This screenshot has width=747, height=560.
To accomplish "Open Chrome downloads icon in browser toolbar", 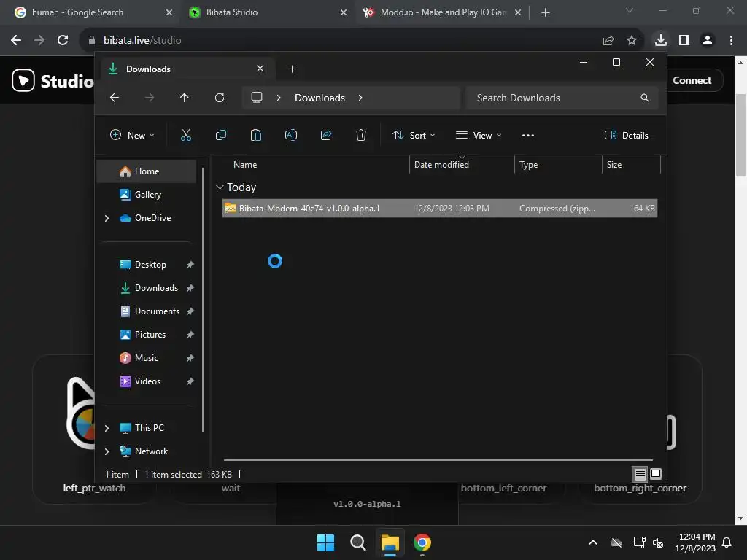I will click(660, 40).
